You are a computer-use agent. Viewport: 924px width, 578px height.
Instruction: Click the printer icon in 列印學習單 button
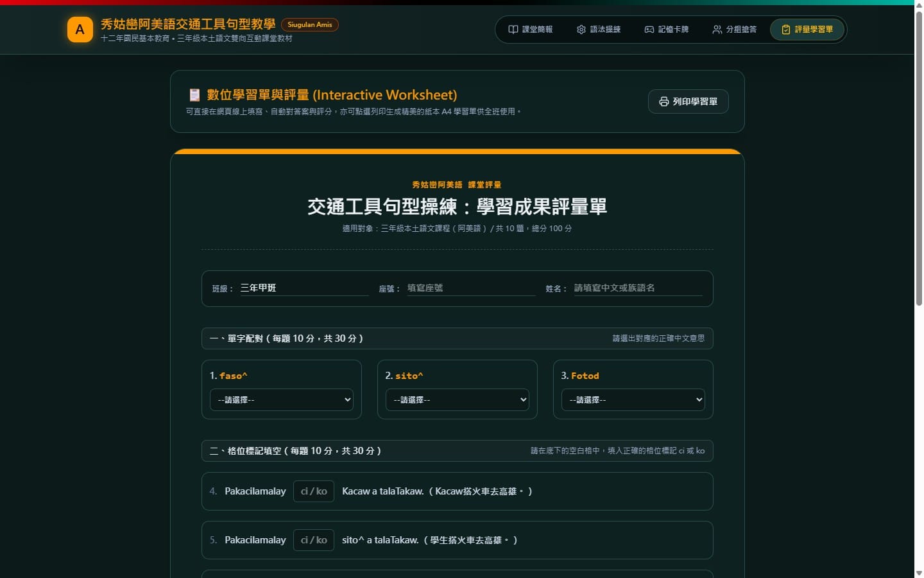coord(664,101)
